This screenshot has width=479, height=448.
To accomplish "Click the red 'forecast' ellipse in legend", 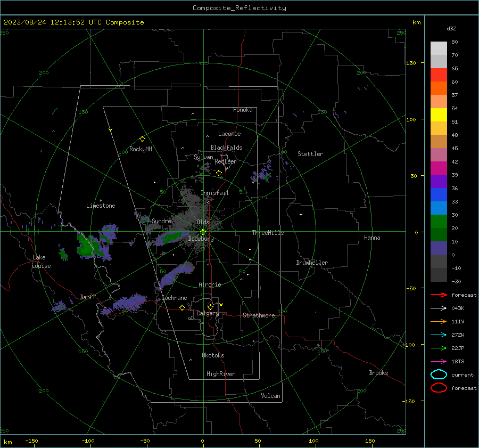I will (439, 388).
